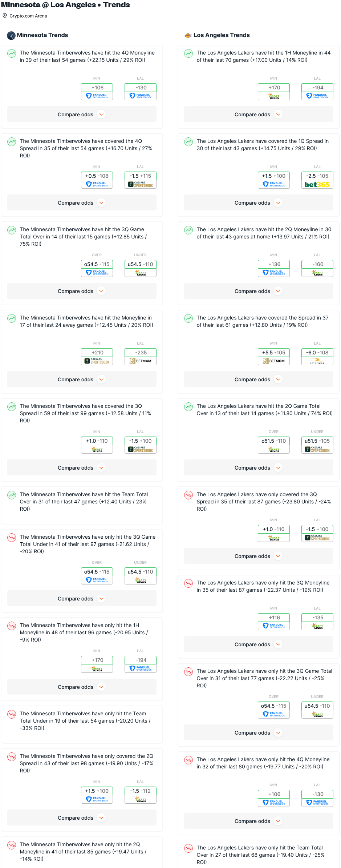Click the Minnesota Trends section heading
This screenshot has height=868, width=341.
pyautogui.click(x=42, y=35)
